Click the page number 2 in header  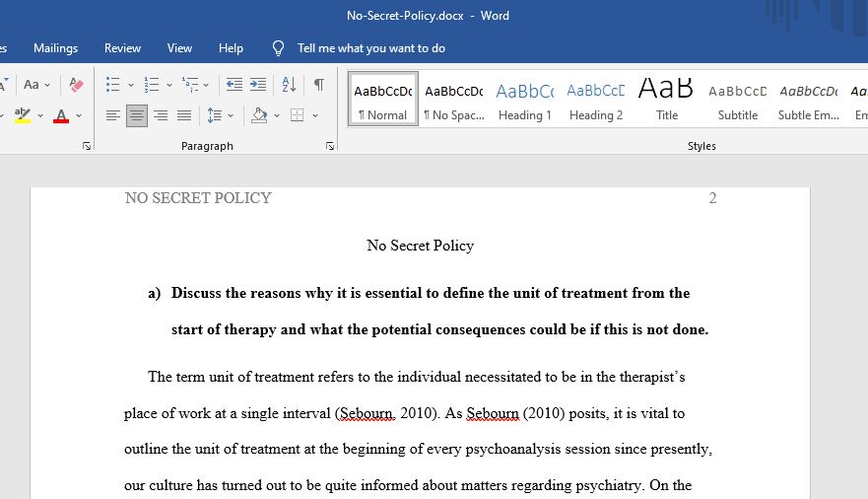click(712, 197)
